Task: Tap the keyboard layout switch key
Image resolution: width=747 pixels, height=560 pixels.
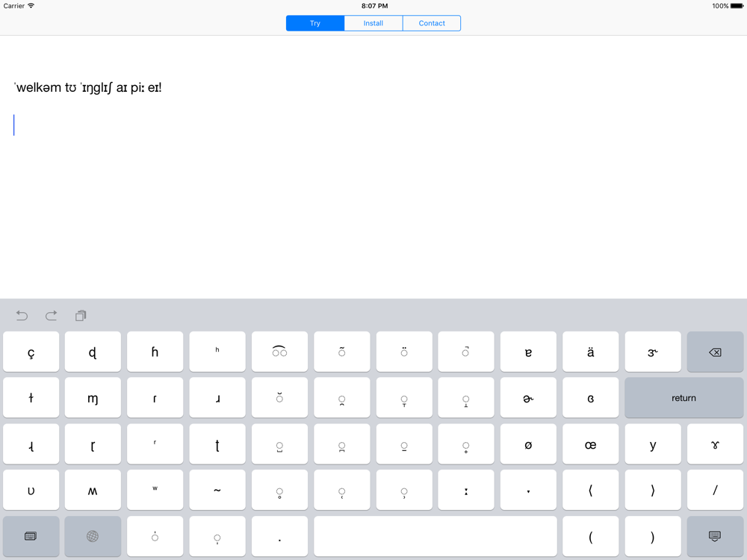Action: coord(31,536)
